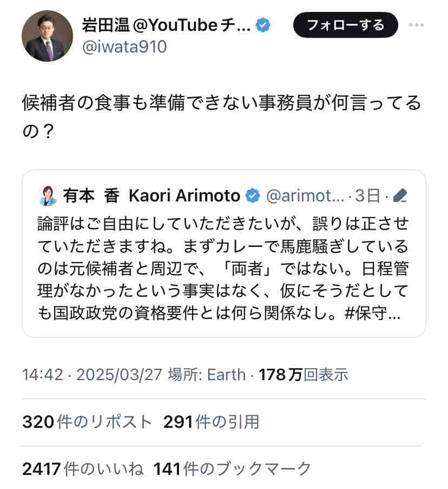The width and height of the screenshot is (448, 489).
Task: View the 2417件のいいね likes list
Action: tap(83, 468)
